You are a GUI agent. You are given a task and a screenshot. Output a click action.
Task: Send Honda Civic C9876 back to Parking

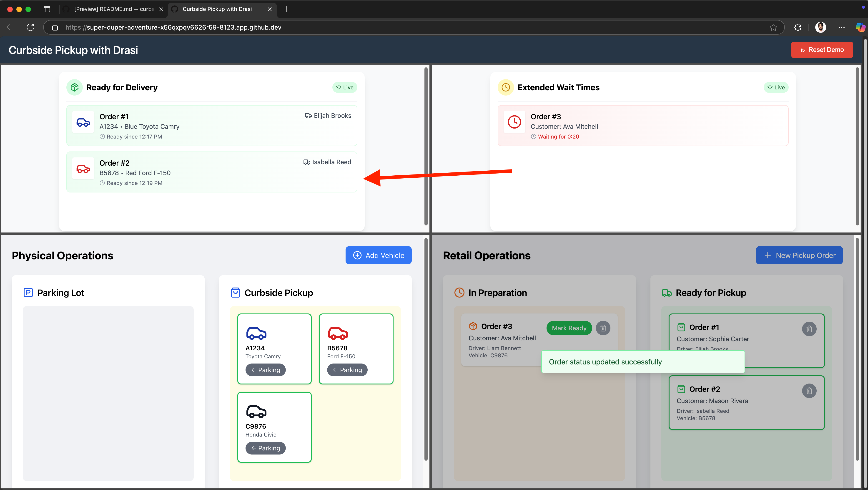click(266, 448)
